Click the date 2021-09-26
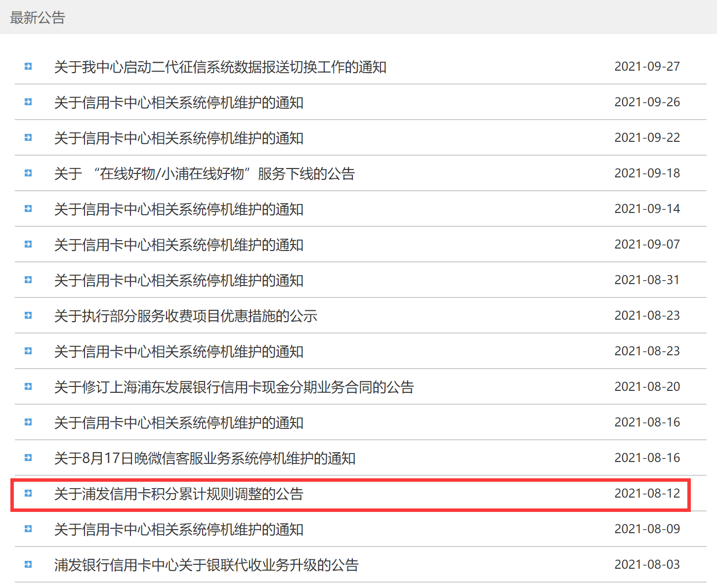 point(647,102)
